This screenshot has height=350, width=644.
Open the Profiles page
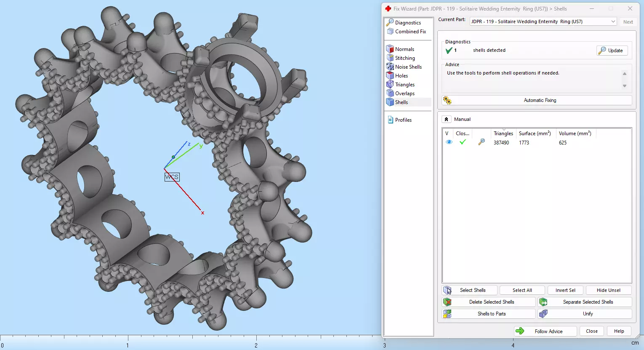(x=403, y=120)
